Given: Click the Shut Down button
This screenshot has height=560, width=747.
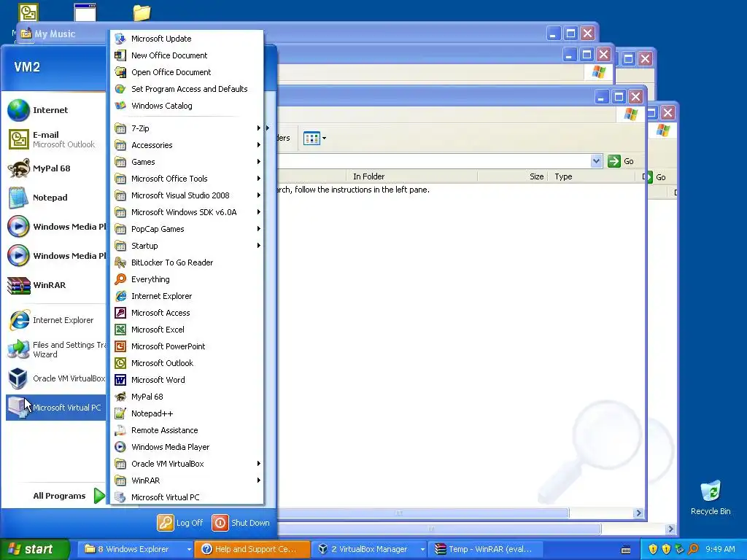Looking at the screenshot, I should tap(241, 523).
